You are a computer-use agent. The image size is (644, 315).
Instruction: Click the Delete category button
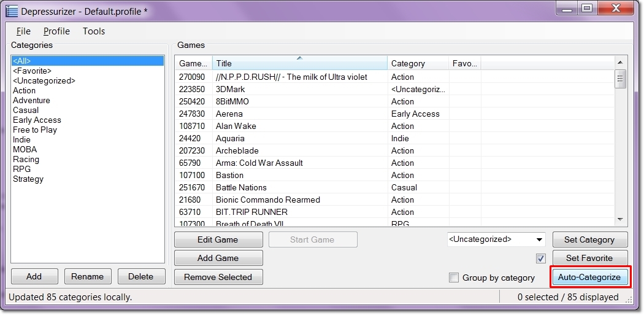pos(141,276)
